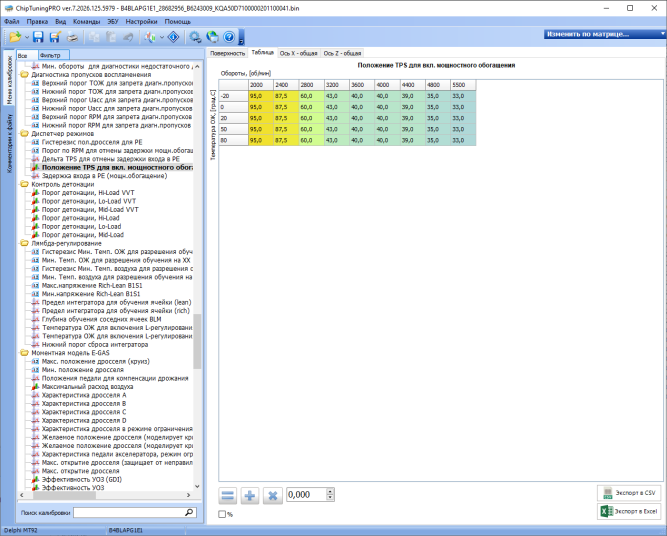Screen dimensions: 667x536
Task: Select the Лямбда-регулирование folder
Action: (66, 243)
